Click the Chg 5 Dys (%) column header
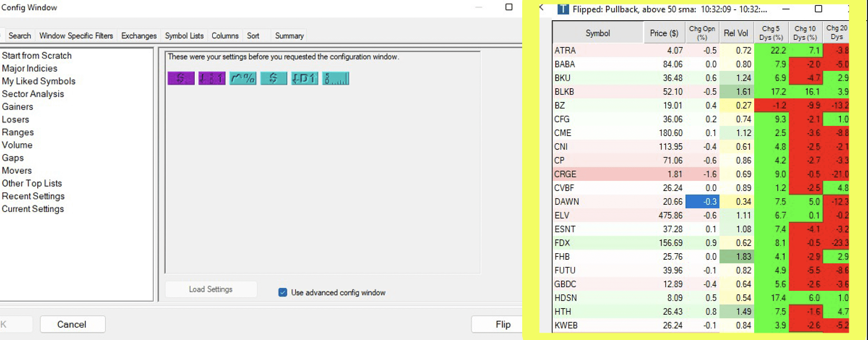The height and width of the screenshot is (340, 868). pyautogui.click(x=771, y=33)
